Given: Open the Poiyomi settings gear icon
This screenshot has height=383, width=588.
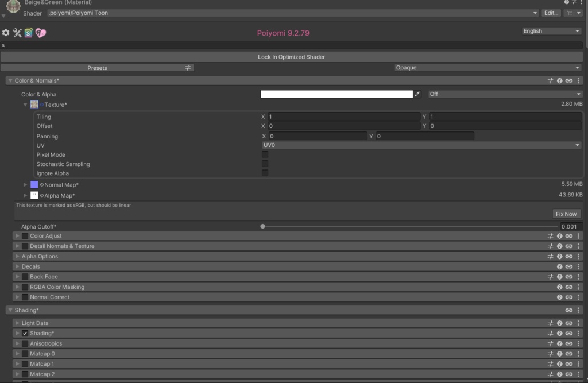Looking at the screenshot, I should (6, 33).
